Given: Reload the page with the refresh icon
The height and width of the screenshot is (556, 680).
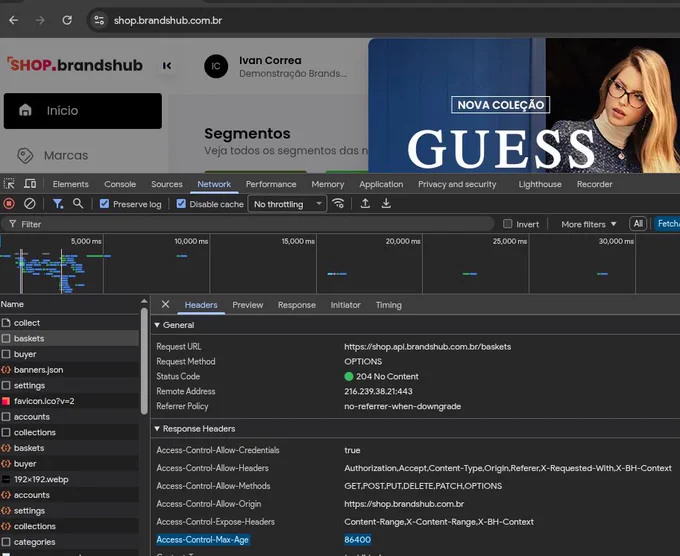Looking at the screenshot, I should click(x=67, y=20).
